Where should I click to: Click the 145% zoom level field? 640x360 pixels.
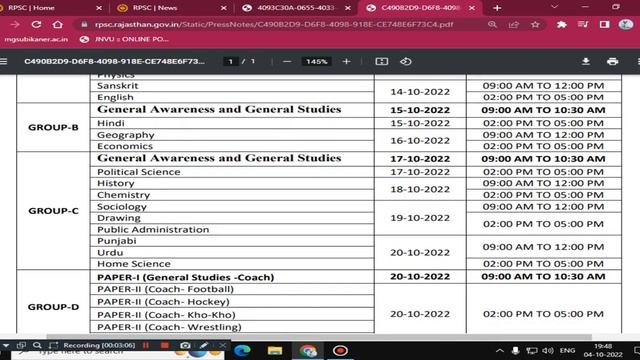(316, 61)
